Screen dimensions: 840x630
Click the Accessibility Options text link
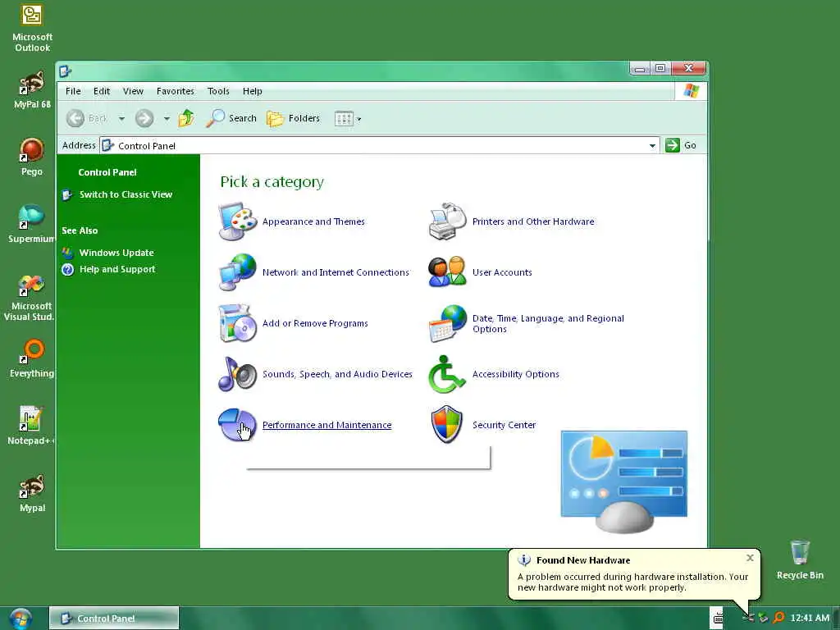pos(515,374)
